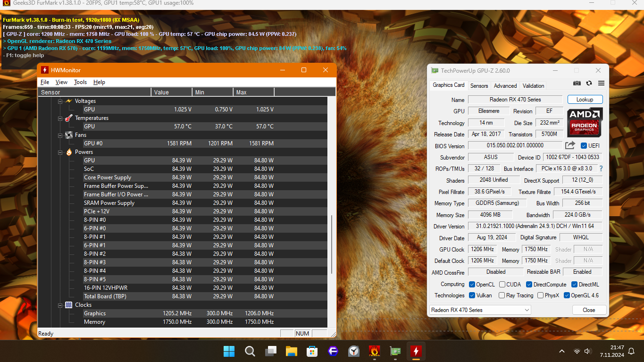
Task: Switch to the Advanced tab in GPU-Z
Action: click(505, 86)
